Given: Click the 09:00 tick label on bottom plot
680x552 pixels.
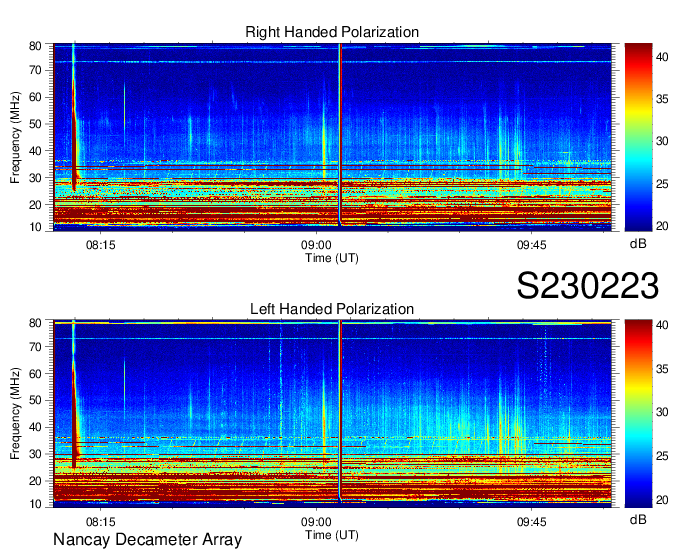Looking at the screenshot, I should tap(316, 522).
